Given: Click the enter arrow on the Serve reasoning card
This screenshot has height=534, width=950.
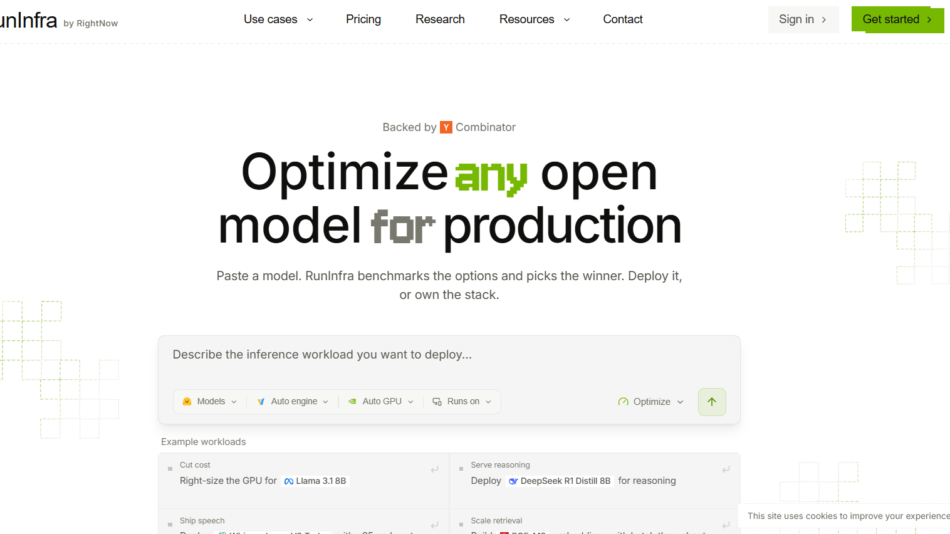Looking at the screenshot, I should click(x=726, y=469).
